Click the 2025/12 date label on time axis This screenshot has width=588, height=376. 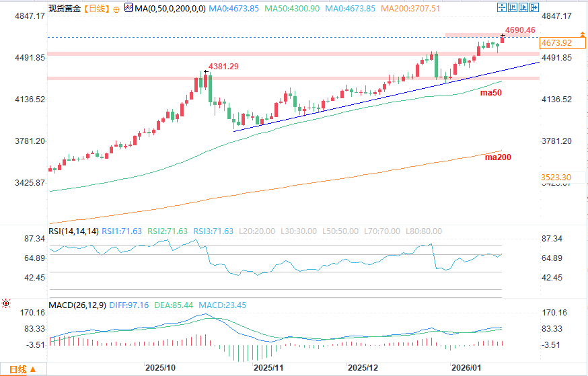[x=363, y=368]
